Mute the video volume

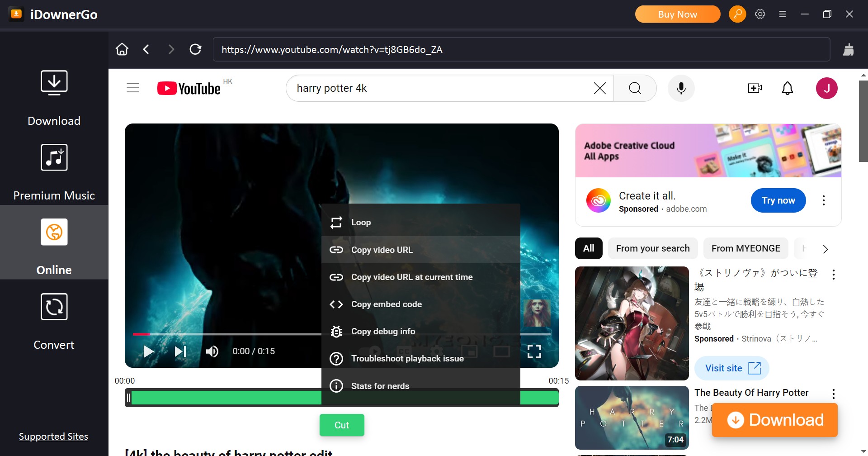click(212, 351)
